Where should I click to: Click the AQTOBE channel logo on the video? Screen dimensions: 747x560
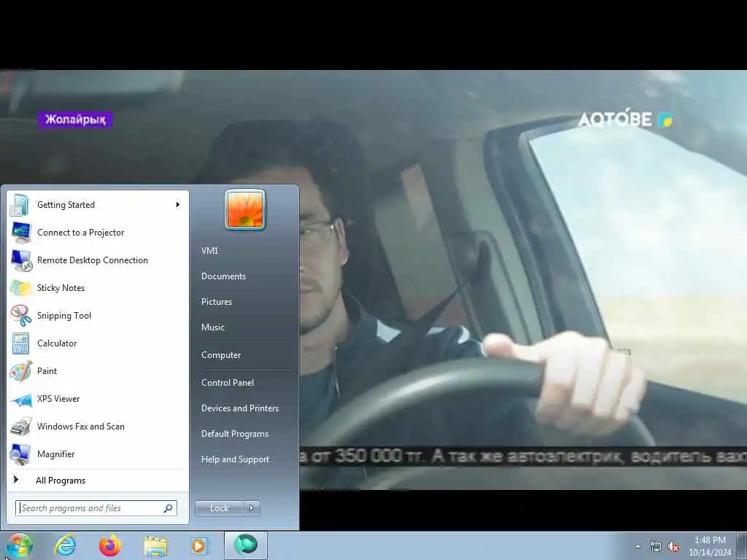click(x=625, y=118)
